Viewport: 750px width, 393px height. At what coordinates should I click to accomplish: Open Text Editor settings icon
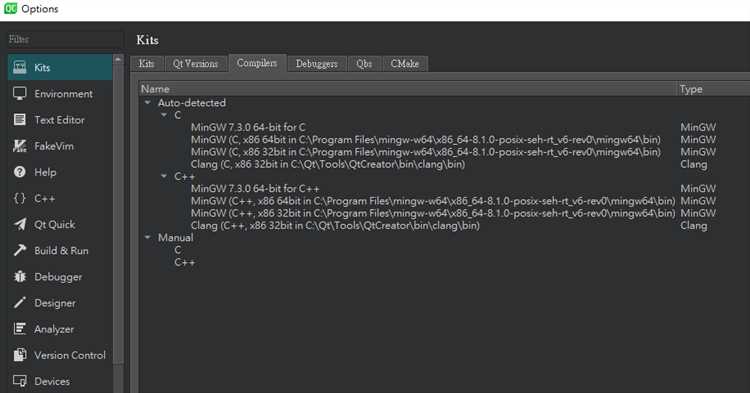pos(20,120)
